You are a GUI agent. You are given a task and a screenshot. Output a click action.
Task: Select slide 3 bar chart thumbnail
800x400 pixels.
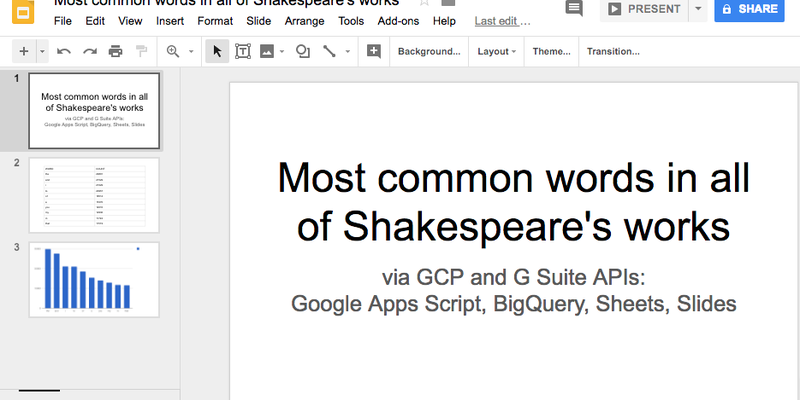[94, 280]
